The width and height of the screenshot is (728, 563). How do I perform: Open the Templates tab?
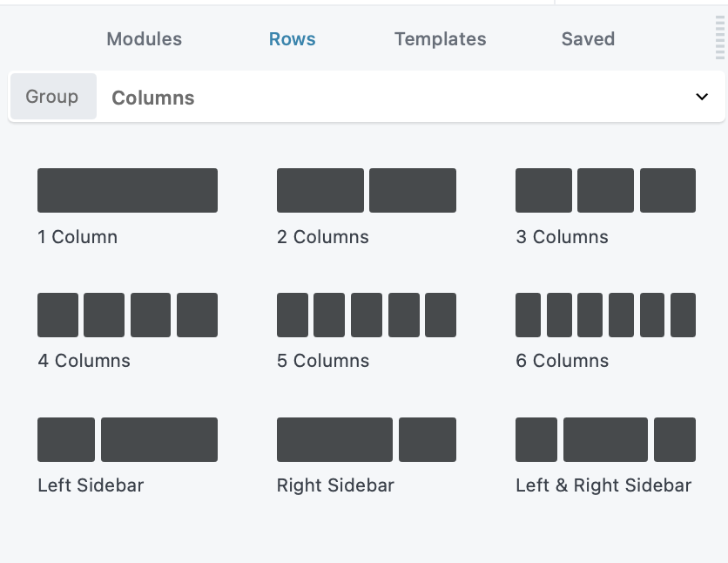[440, 39]
